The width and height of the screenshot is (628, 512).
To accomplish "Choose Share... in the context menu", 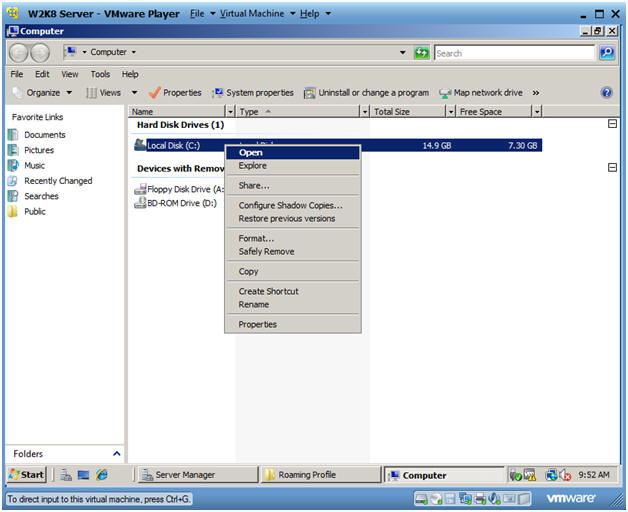I will tap(293, 185).
